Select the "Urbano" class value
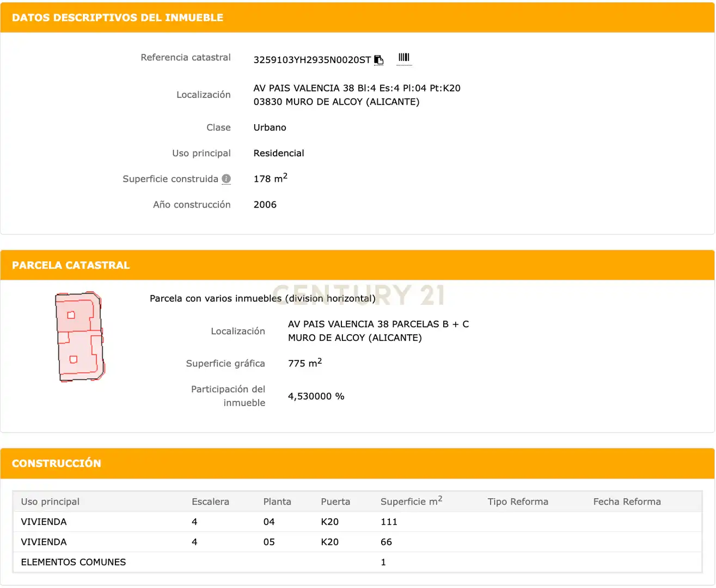The height and width of the screenshot is (588, 716). (x=270, y=127)
